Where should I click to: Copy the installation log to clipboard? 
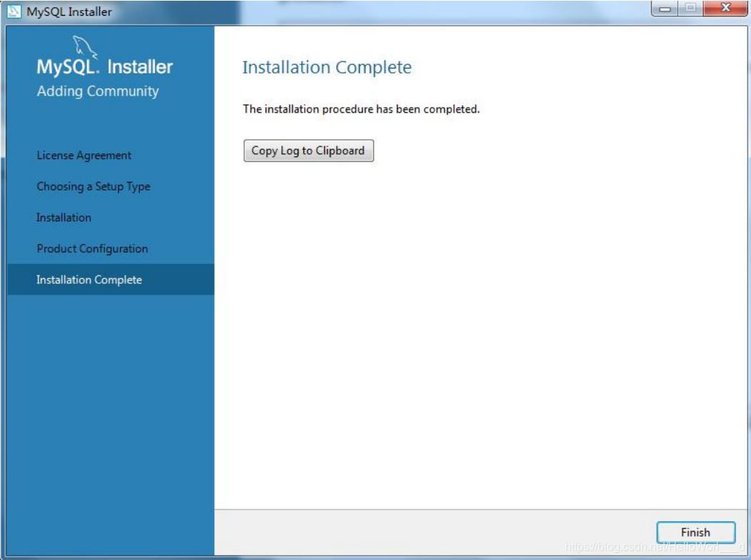click(x=308, y=151)
